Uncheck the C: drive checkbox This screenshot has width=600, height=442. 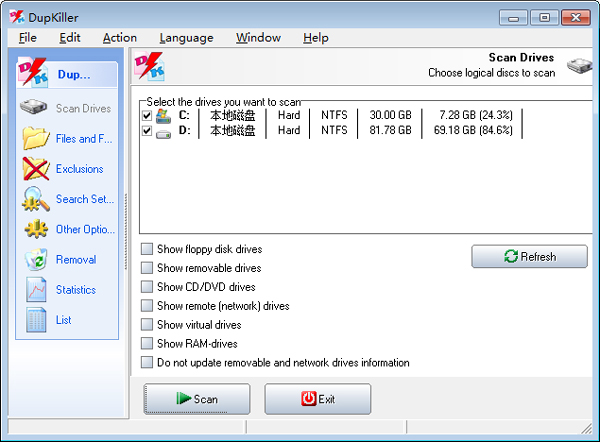pyautogui.click(x=147, y=115)
